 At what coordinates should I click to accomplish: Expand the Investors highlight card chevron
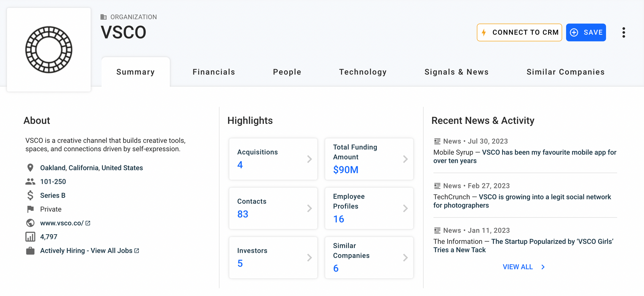(x=309, y=257)
